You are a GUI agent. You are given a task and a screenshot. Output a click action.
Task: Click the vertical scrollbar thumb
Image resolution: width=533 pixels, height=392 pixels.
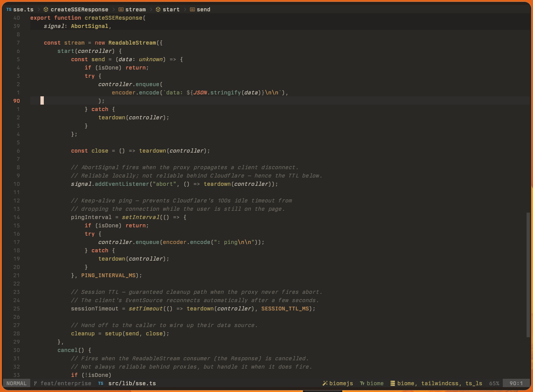point(528,275)
